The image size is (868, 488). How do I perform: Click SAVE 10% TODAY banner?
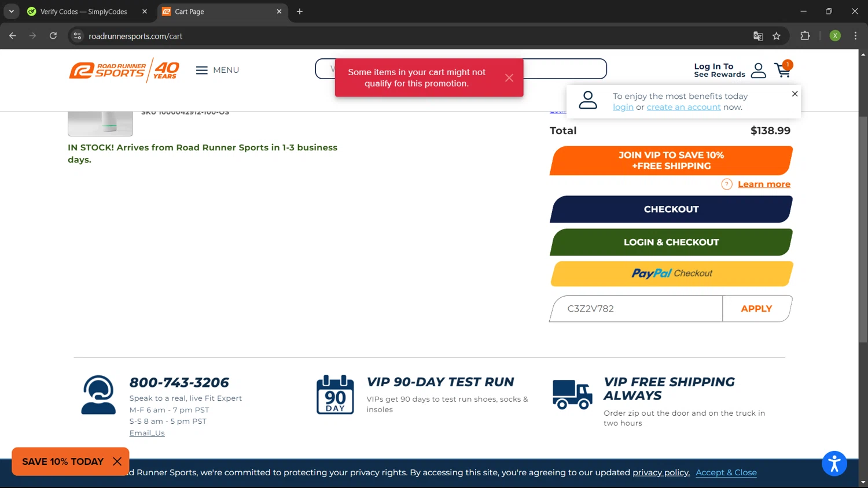coord(62,461)
